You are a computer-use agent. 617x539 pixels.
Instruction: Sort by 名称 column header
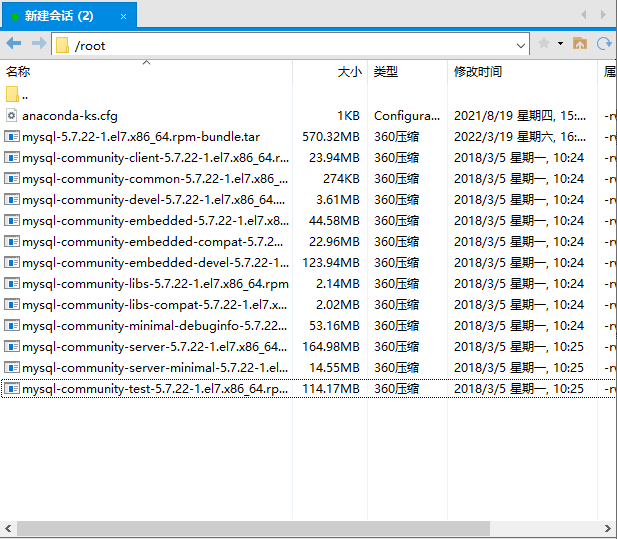click(146, 72)
